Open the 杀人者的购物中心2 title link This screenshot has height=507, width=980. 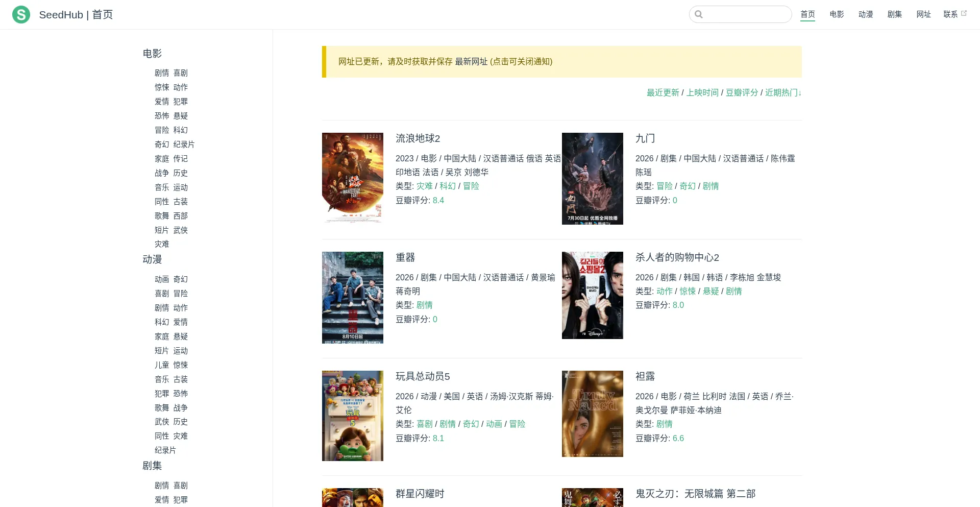point(677,257)
